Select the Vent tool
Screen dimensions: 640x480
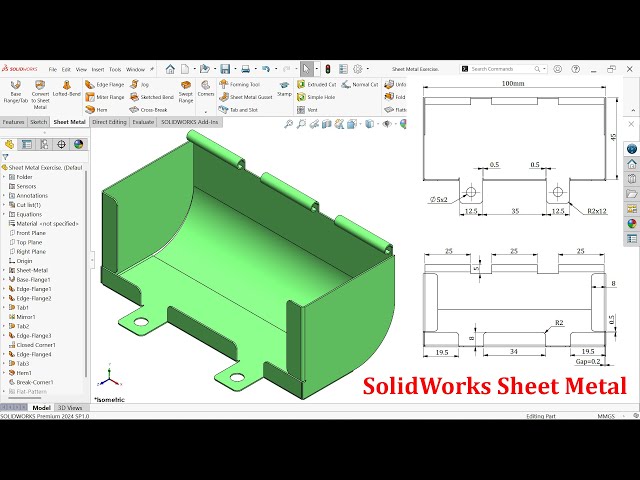(307, 109)
